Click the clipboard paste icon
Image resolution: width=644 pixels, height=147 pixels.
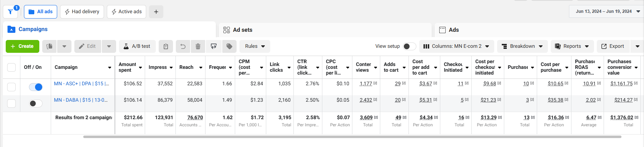[166, 46]
